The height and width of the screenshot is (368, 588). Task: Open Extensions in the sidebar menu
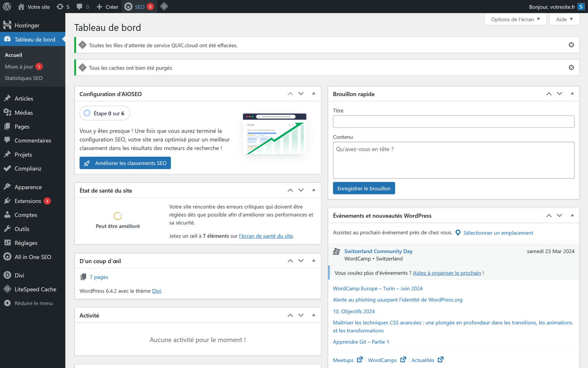28,201
